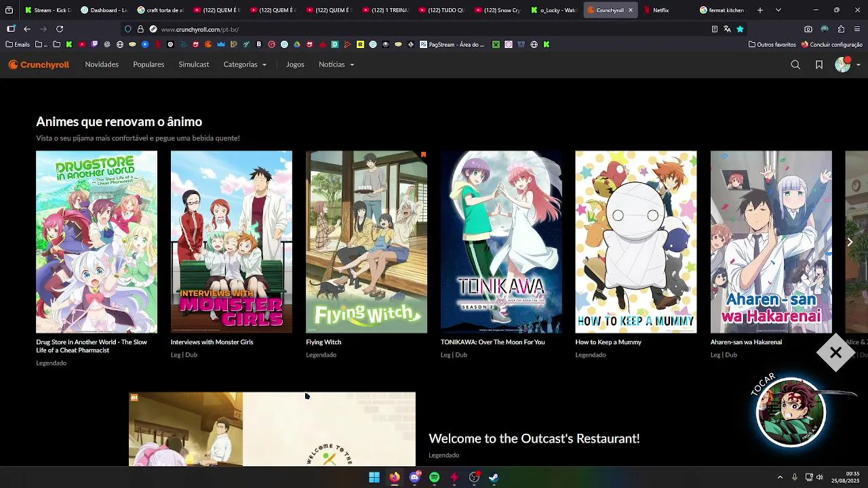The height and width of the screenshot is (488, 868).
Task: Expand the Categorias dropdown
Action: click(x=245, y=64)
